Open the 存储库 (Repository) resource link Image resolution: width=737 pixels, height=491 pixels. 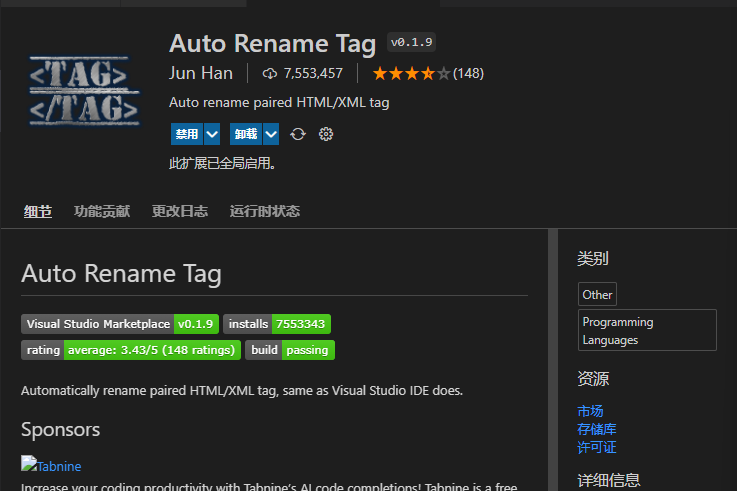[x=597, y=429]
